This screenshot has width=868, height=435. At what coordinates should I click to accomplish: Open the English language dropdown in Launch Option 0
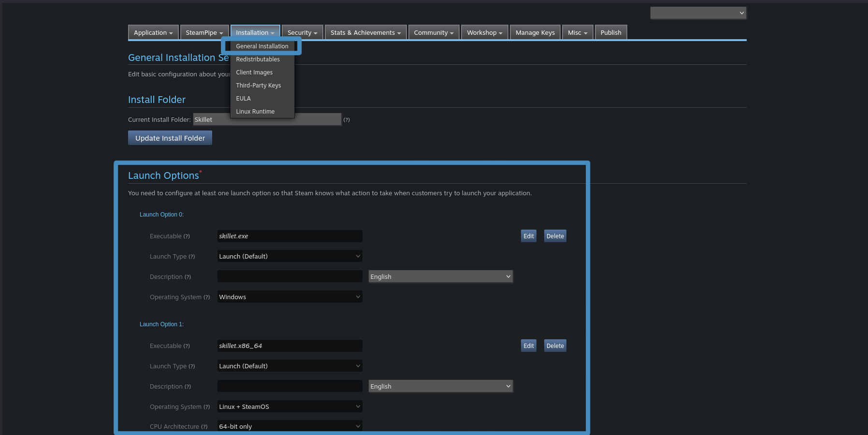tap(440, 276)
